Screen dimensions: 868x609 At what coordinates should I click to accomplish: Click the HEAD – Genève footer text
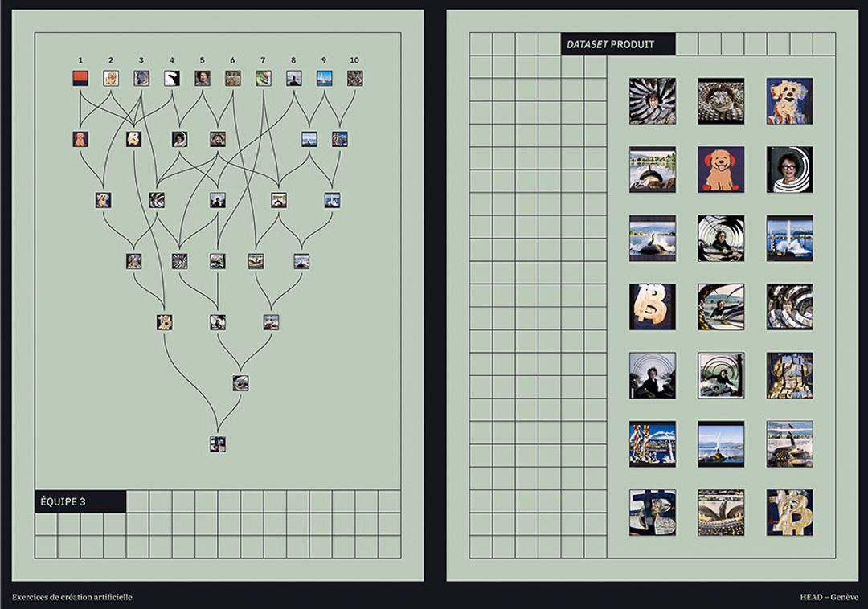829,597
